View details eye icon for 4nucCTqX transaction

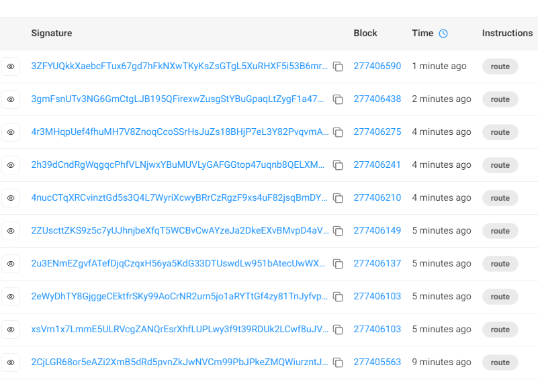click(x=11, y=198)
